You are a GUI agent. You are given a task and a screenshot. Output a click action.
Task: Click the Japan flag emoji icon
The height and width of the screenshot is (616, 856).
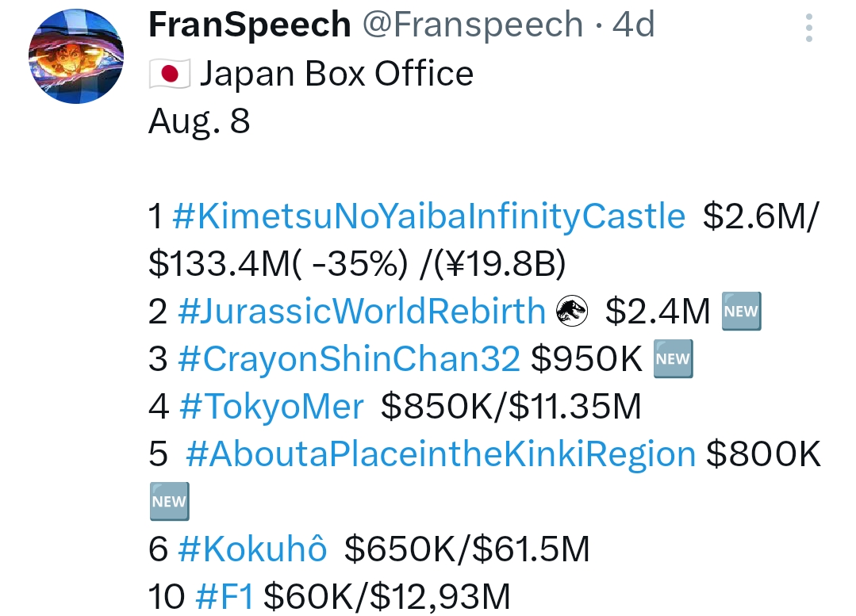(169, 75)
